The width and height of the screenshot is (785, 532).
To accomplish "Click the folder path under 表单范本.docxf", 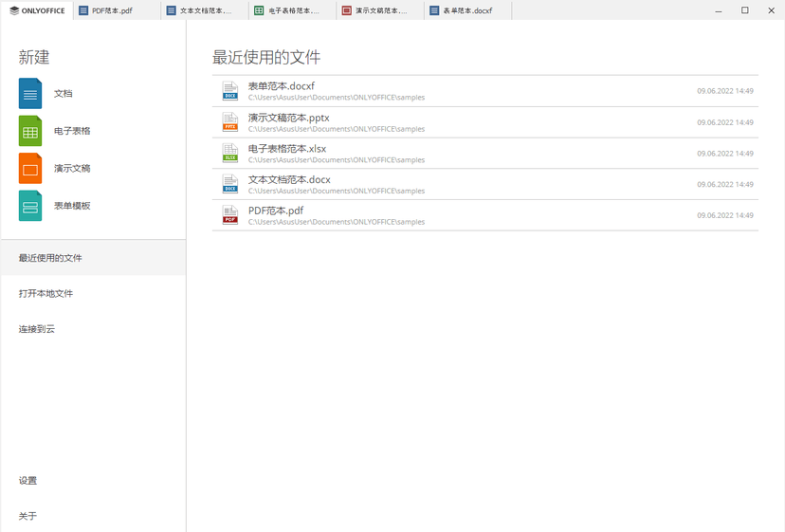I will [337, 97].
